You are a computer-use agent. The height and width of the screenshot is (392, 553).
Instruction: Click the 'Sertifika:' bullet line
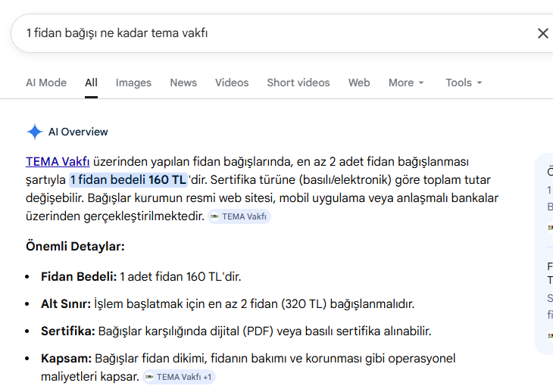coord(236,331)
